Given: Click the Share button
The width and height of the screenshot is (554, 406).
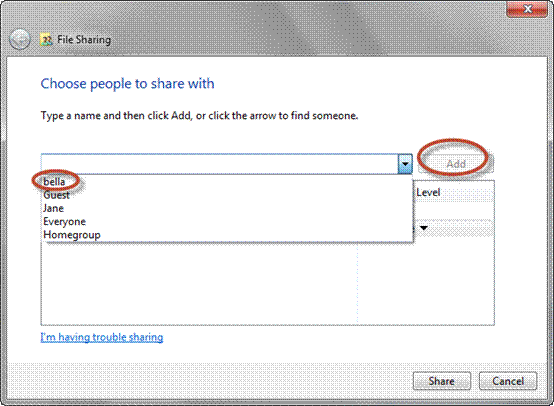Looking at the screenshot, I should [x=442, y=381].
